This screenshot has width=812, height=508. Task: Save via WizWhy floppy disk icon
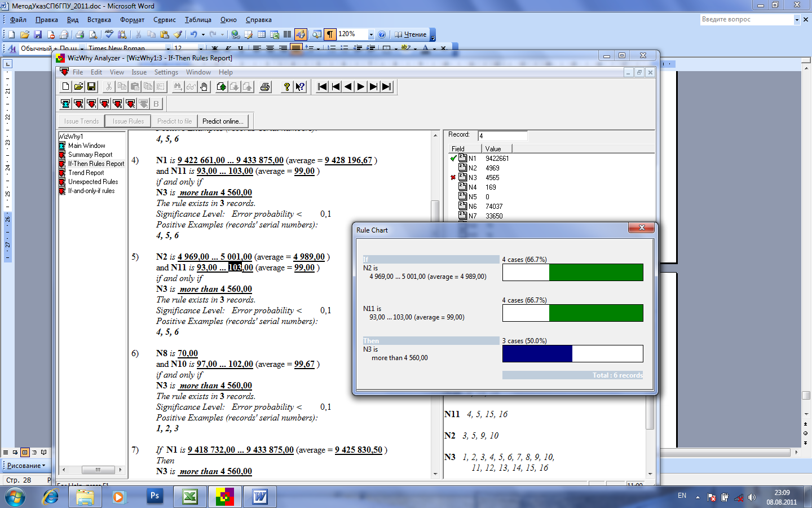tap(91, 86)
